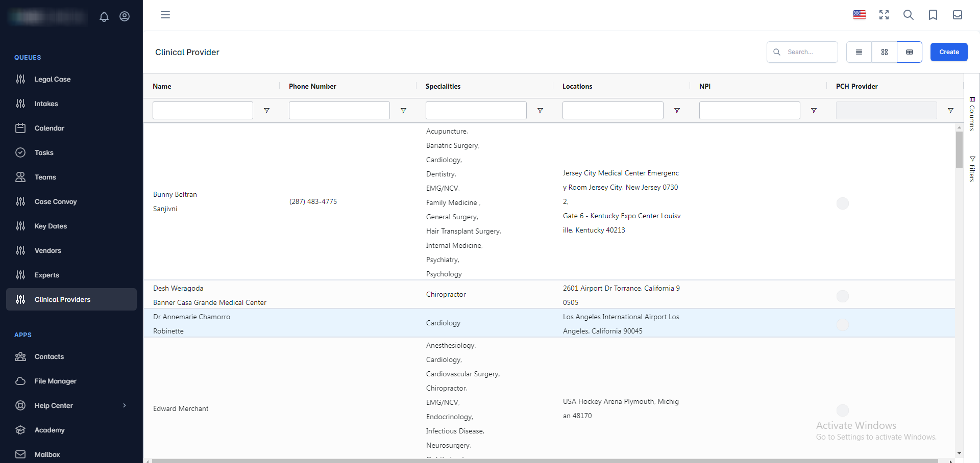Select phone number (287) 483-4775
This screenshot has width=980, height=463.
tap(313, 201)
